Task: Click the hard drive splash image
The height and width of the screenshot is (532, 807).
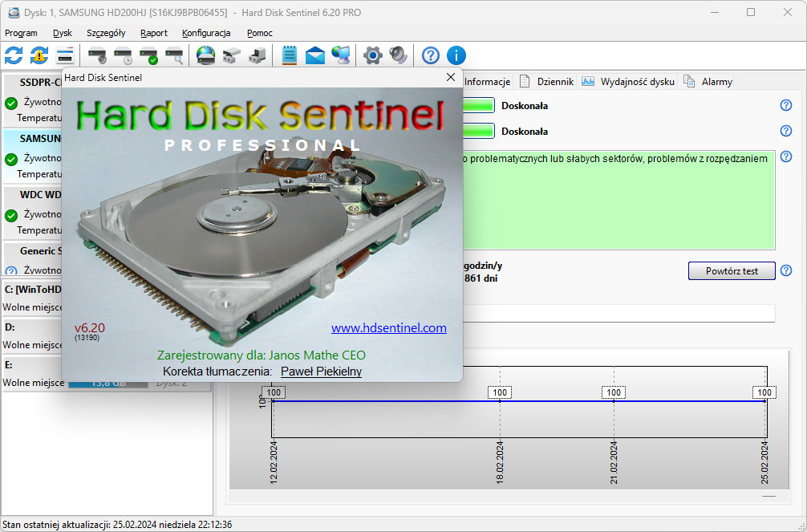Action: 262,234
